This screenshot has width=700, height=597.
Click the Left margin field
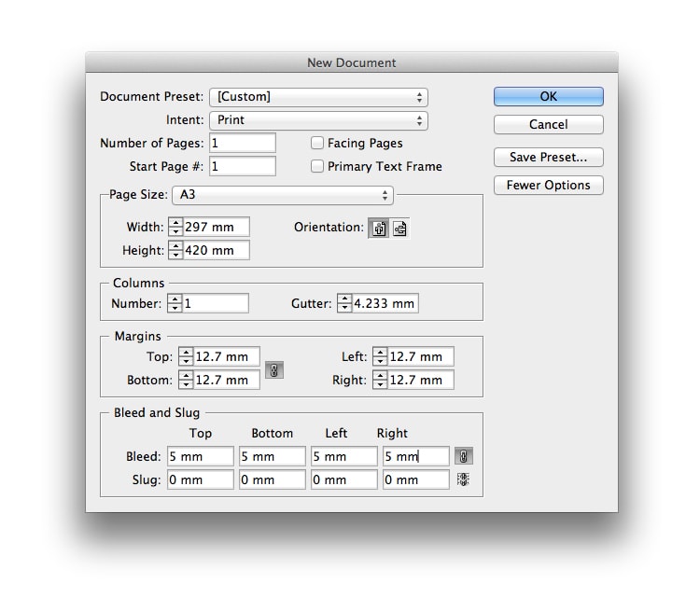coord(421,356)
